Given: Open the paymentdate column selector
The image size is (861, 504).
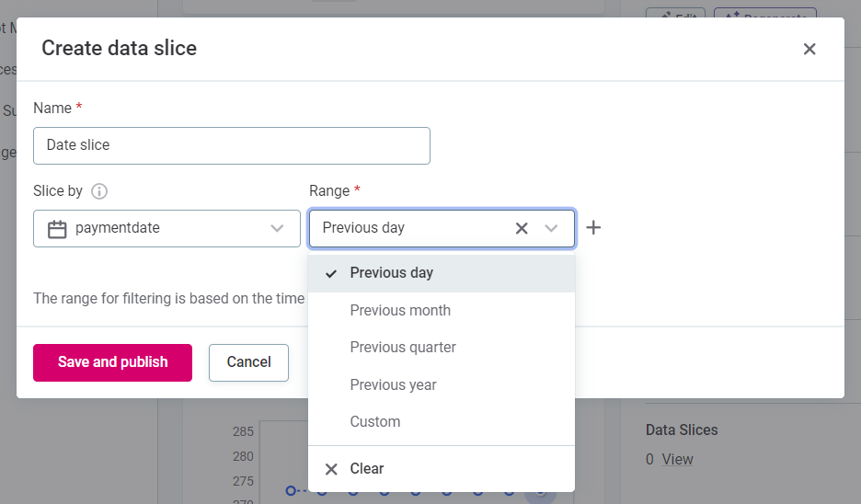Looking at the screenshot, I should [x=166, y=229].
